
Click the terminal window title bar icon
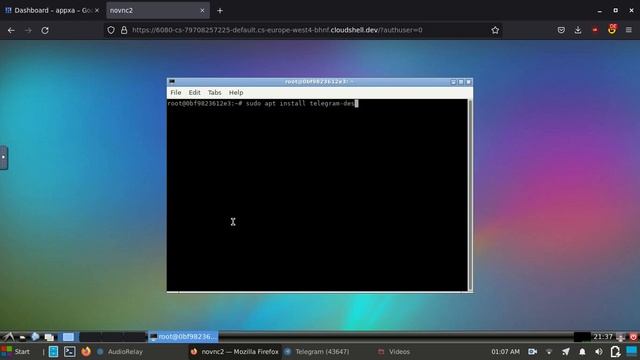[172, 82]
